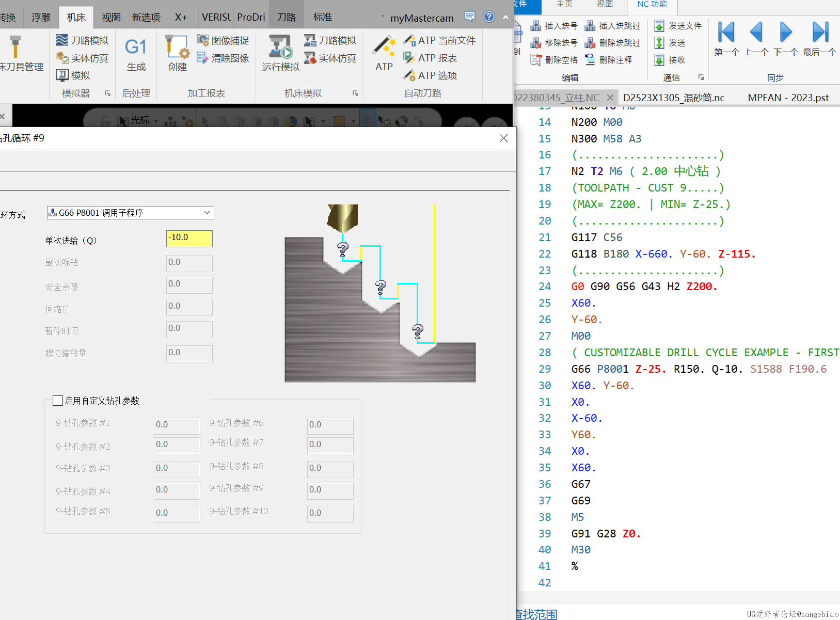Click the 暂停时间 value field
Image resolution: width=840 pixels, height=620 pixels.
tap(189, 329)
